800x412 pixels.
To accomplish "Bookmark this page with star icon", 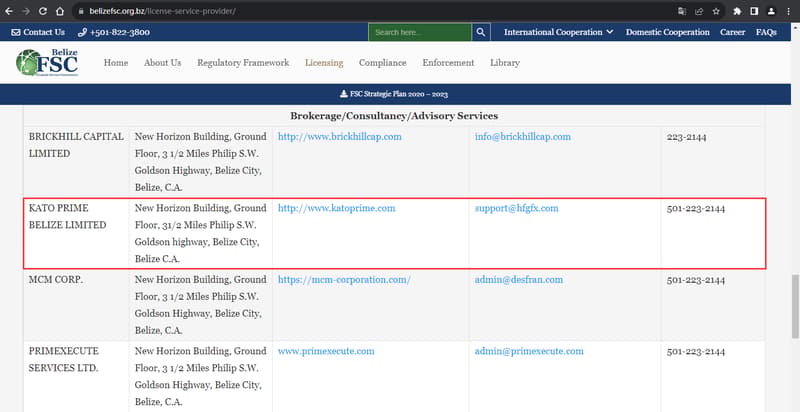I will pos(716,11).
